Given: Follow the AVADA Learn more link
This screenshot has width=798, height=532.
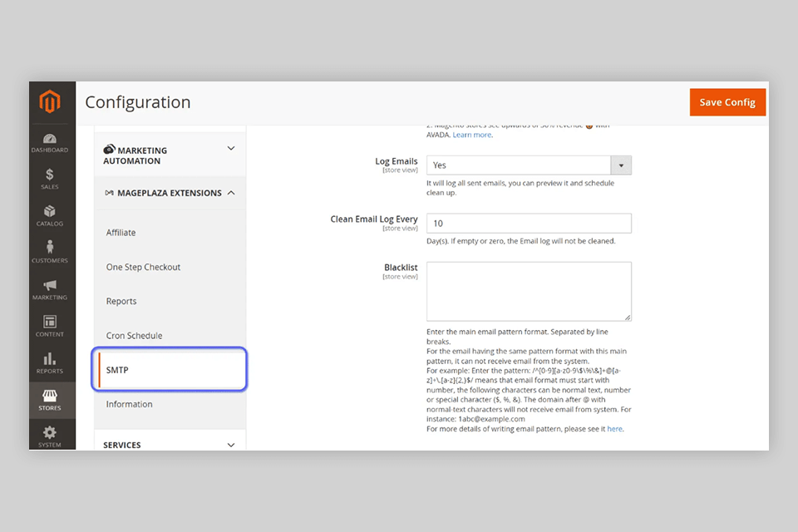Looking at the screenshot, I should [x=472, y=135].
